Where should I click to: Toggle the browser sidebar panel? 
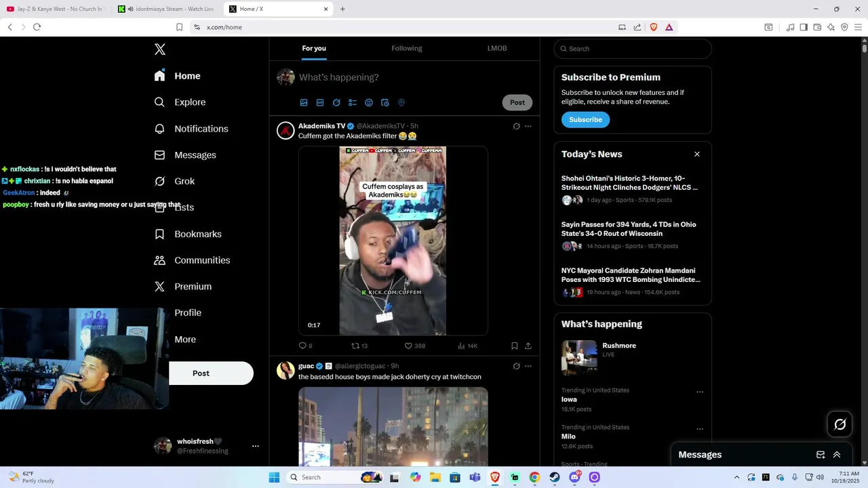pos(804,27)
